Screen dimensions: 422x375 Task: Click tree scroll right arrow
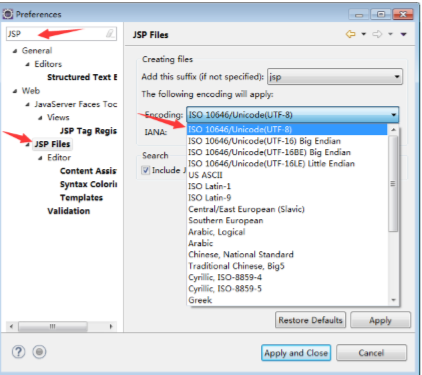111,326
